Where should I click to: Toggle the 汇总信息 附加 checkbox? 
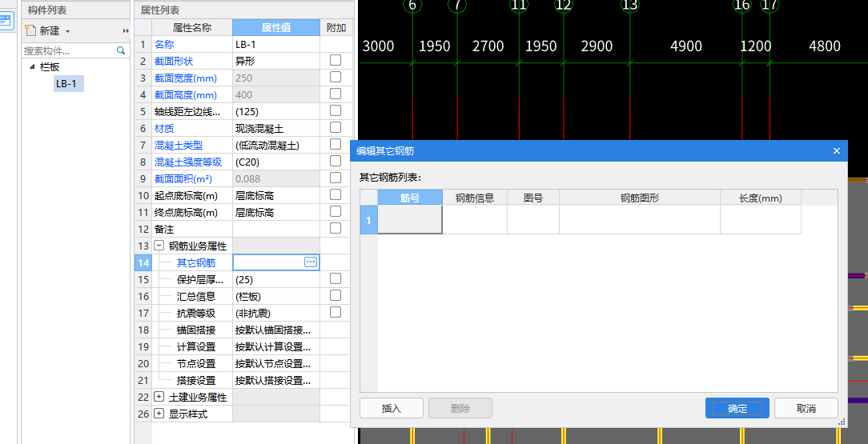point(336,295)
